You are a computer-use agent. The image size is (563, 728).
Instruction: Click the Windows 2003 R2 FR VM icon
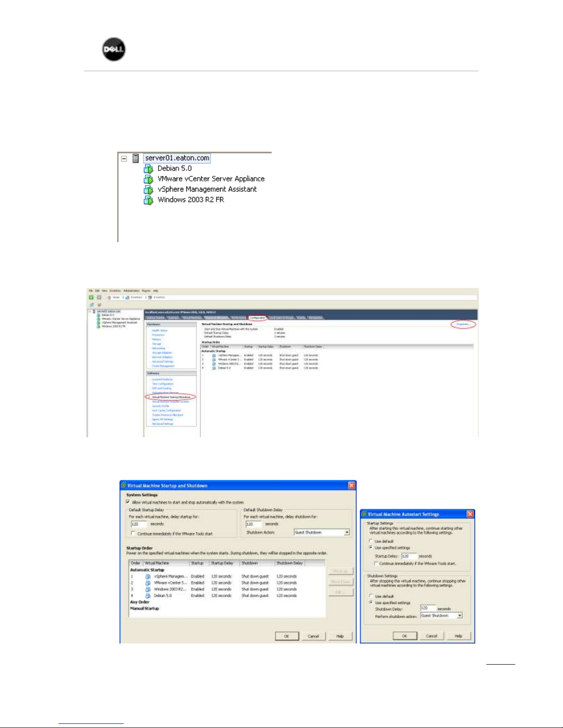148,200
